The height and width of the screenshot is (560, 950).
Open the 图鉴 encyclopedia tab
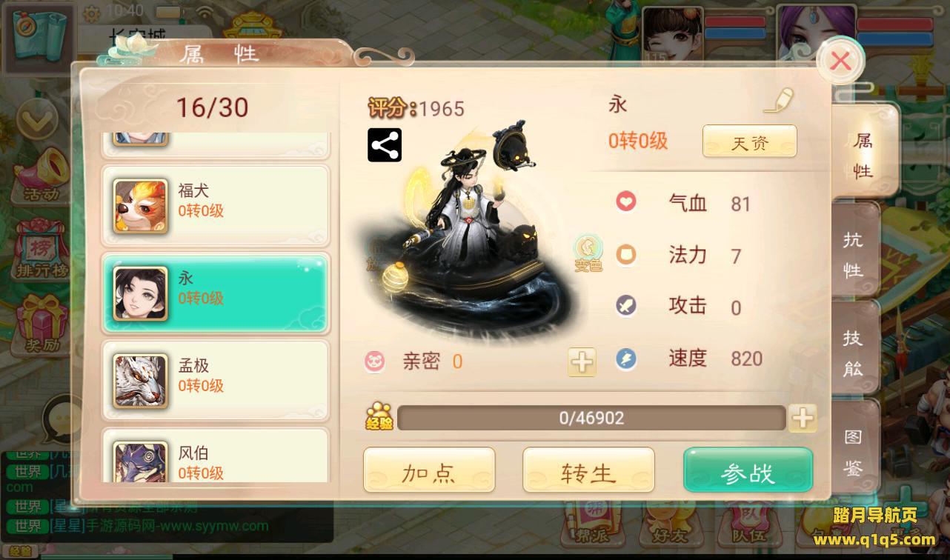[x=854, y=450]
